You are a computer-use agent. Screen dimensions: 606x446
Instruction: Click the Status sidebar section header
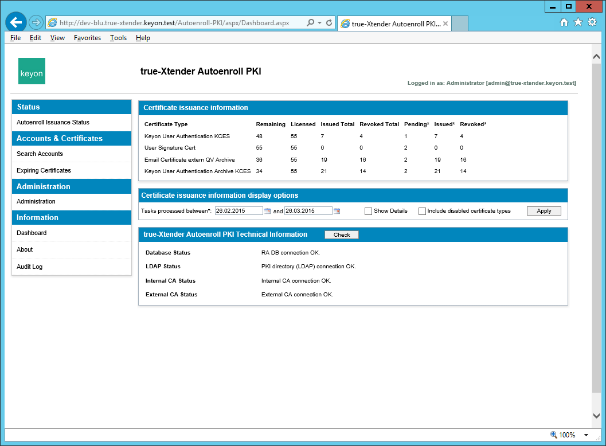click(71, 107)
